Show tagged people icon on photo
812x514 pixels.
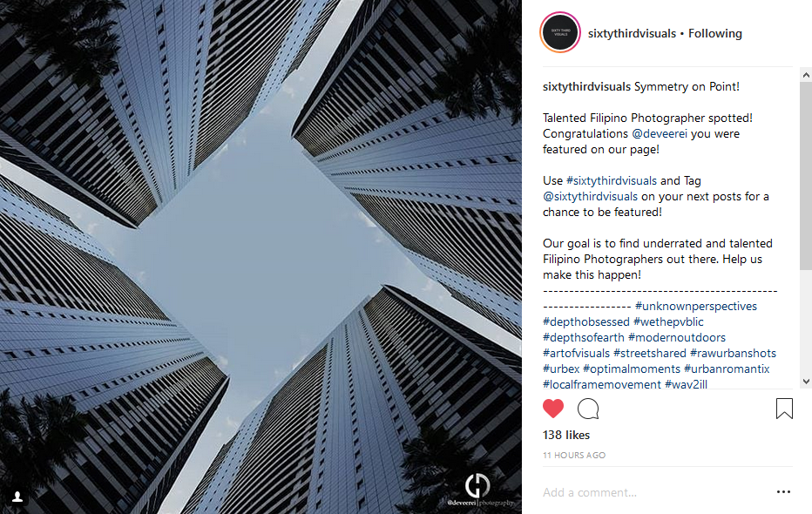[17, 497]
